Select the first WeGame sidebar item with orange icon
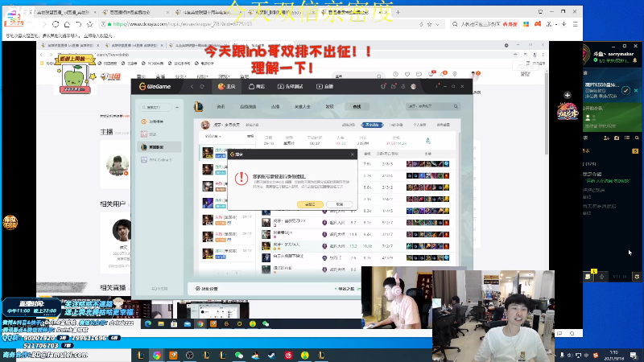The width and height of the screenshot is (644, 362). (159, 121)
